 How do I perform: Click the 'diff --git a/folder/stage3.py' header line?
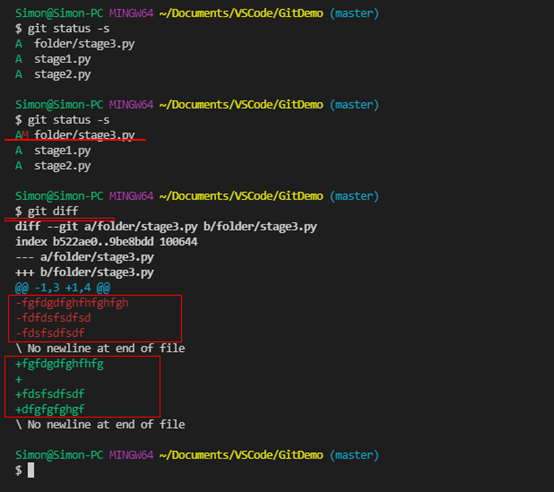(x=166, y=226)
